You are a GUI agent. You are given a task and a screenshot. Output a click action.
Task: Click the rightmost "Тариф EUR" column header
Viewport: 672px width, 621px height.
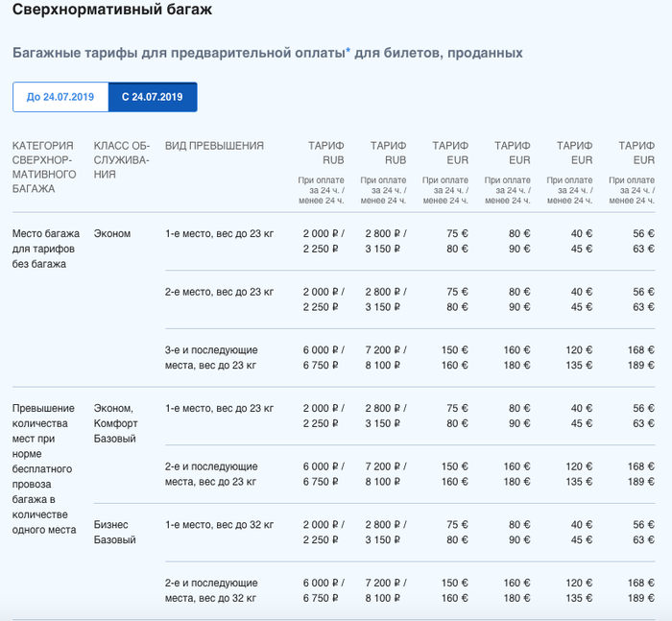(636, 153)
